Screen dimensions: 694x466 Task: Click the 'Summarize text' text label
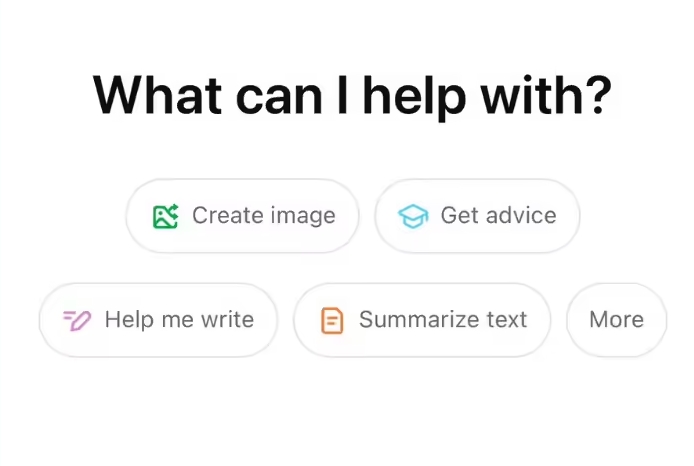click(443, 320)
